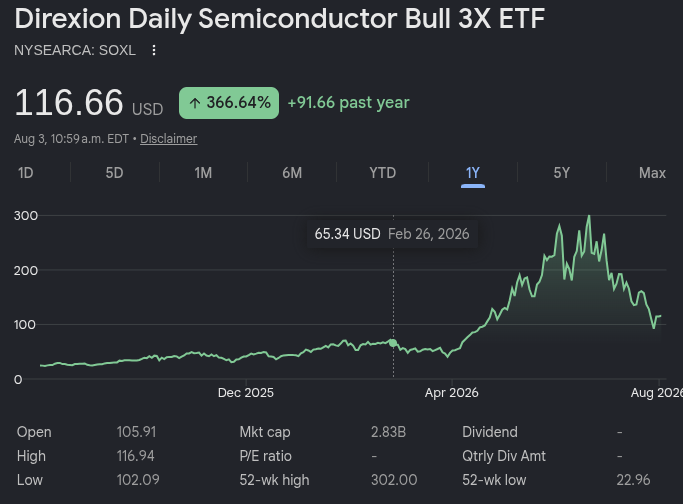Image resolution: width=683 pixels, height=504 pixels.
Task: Click the 65.34 USD chart tooltip
Action: (392, 234)
